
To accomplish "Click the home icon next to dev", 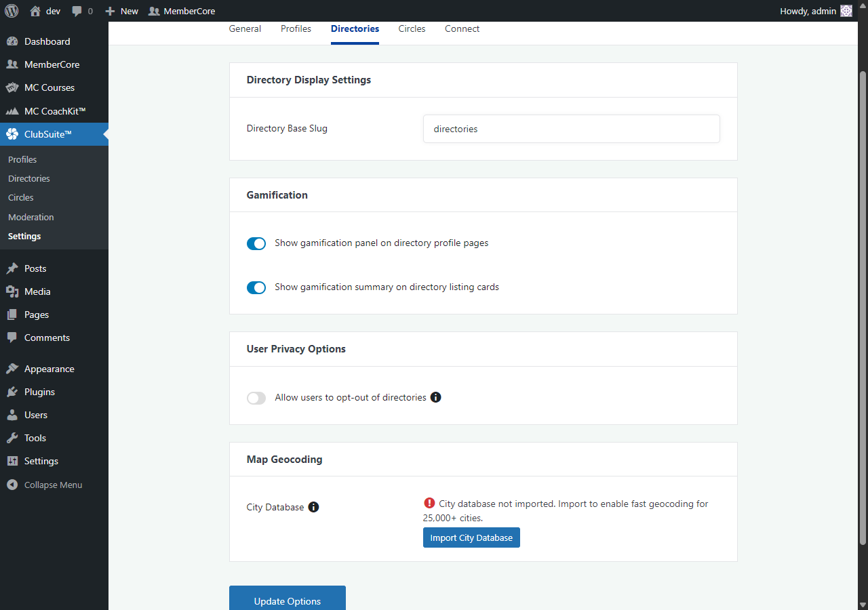I will pyautogui.click(x=35, y=11).
